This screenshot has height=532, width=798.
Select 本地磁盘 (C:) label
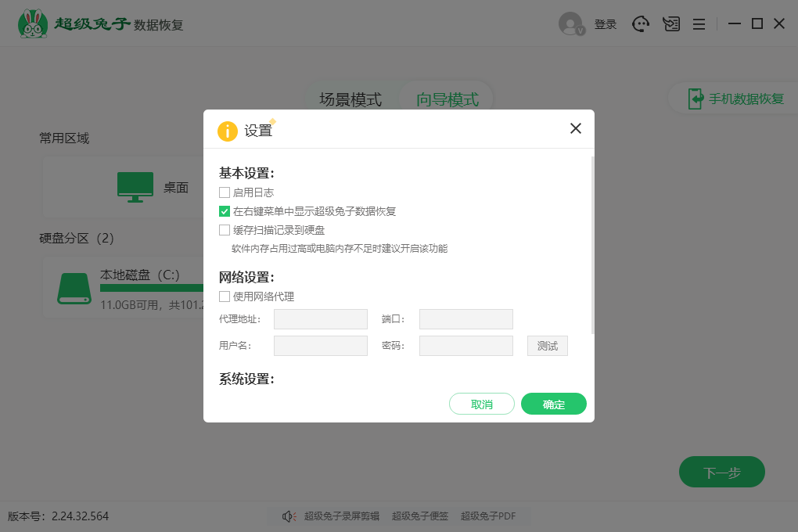140,275
